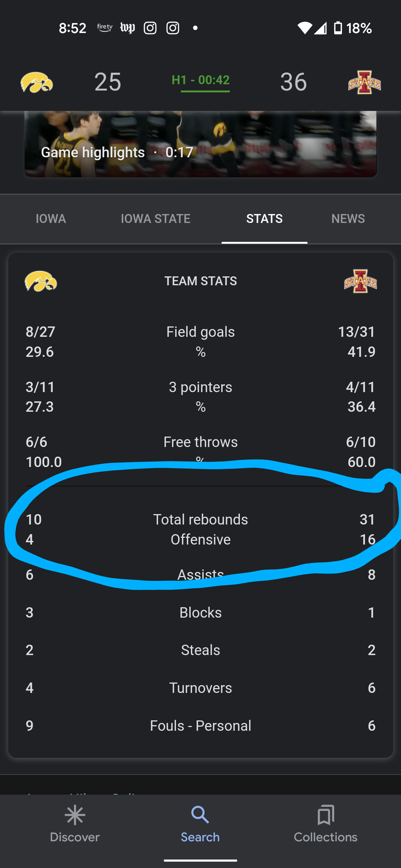The height and width of the screenshot is (868, 401).
Task: Select the STATS tab
Action: tap(264, 219)
